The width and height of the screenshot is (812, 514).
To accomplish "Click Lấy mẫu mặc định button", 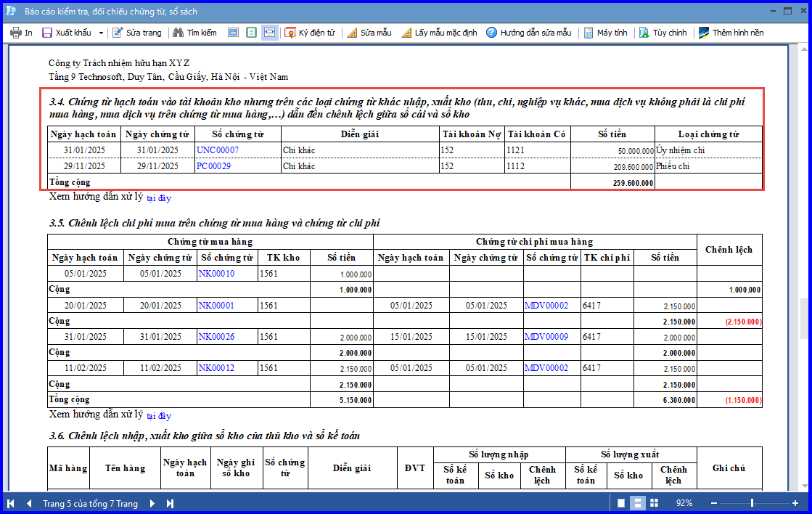I will [x=439, y=33].
